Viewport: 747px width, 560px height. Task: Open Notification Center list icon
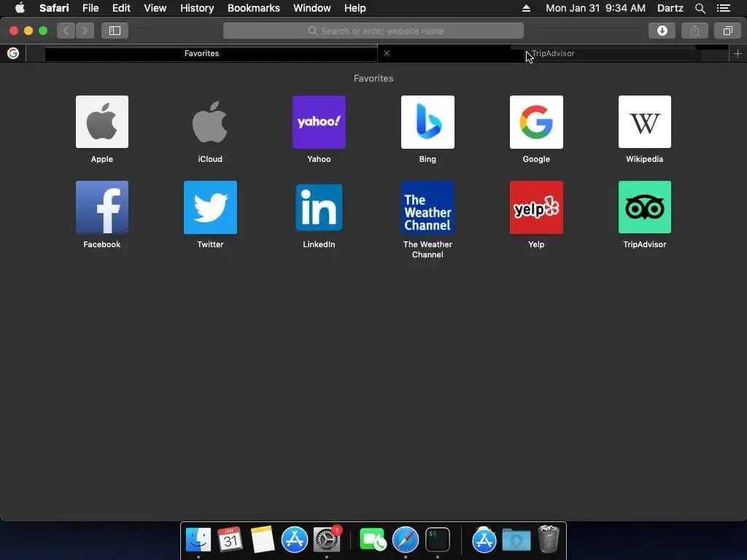click(x=724, y=8)
